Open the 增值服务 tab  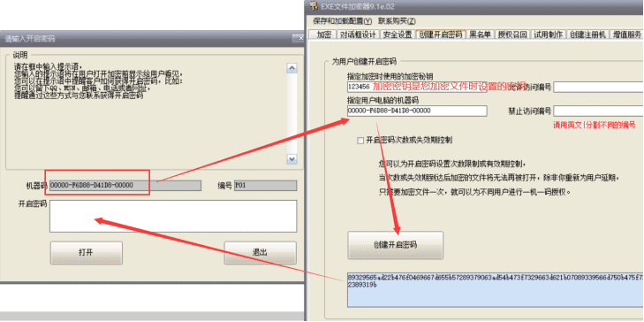626,34
